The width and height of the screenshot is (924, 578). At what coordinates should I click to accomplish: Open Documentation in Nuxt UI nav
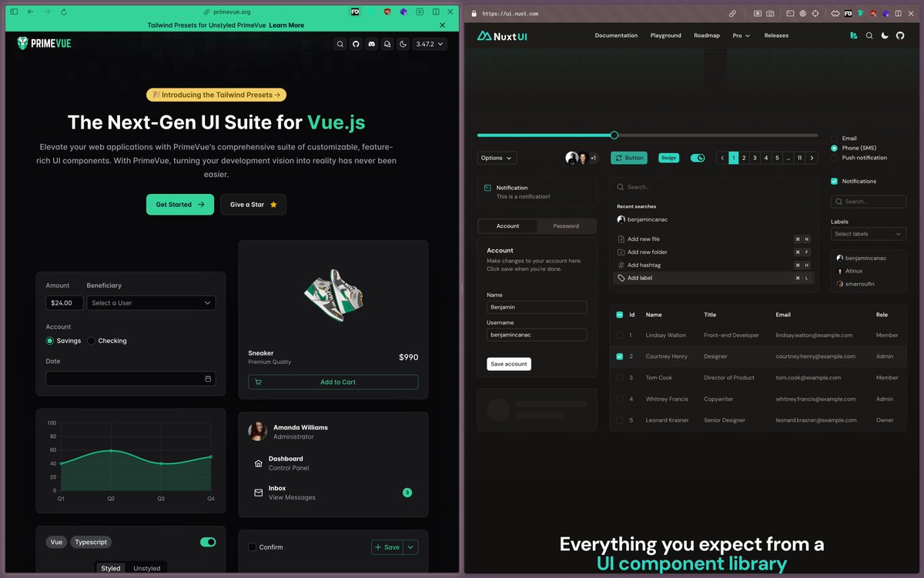pyautogui.click(x=616, y=35)
